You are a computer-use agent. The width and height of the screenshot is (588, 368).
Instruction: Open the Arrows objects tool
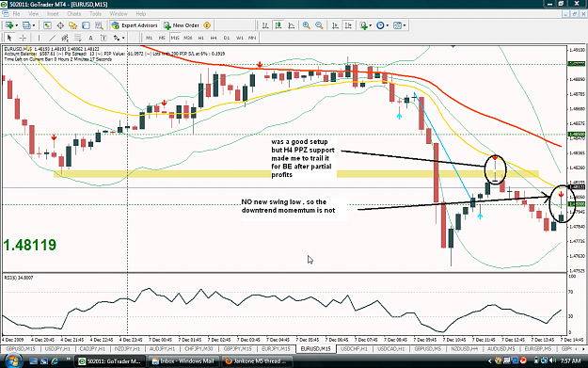click(x=117, y=38)
